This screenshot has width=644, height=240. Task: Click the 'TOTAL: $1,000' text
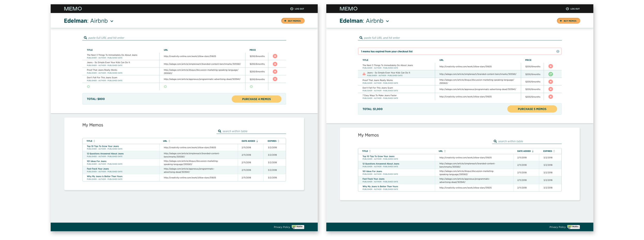[372, 109]
